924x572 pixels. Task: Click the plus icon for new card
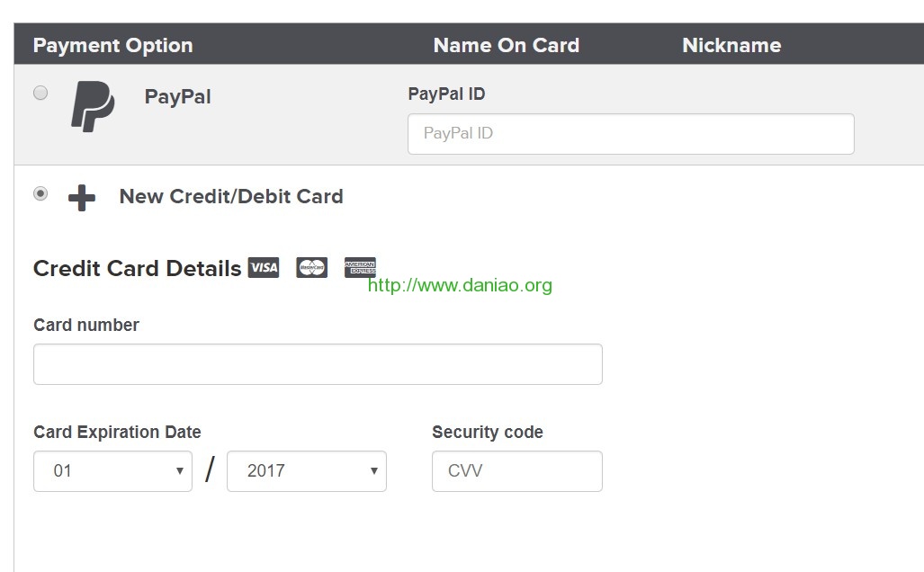coord(82,197)
